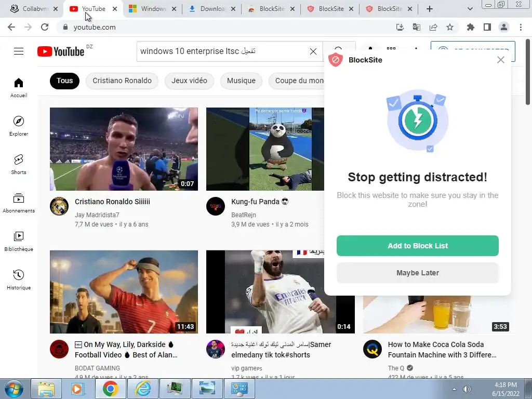Share this page via the share icon

point(433,27)
